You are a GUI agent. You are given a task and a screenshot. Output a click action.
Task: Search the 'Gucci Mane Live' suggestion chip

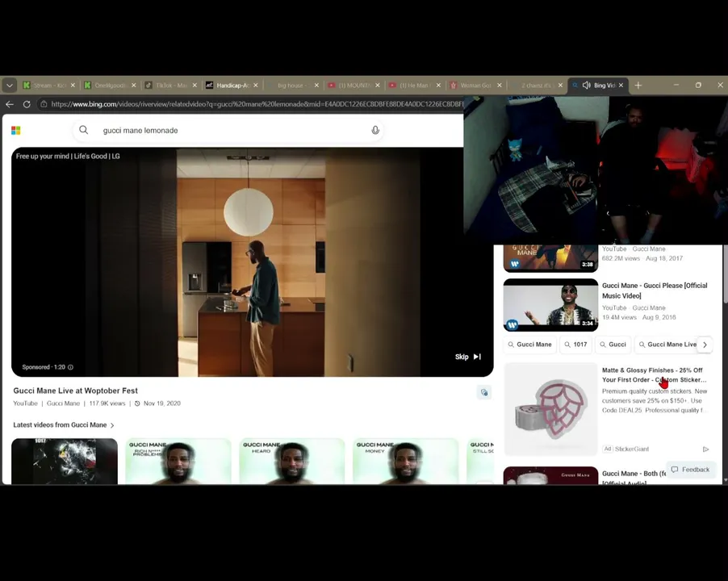(x=667, y=345)
